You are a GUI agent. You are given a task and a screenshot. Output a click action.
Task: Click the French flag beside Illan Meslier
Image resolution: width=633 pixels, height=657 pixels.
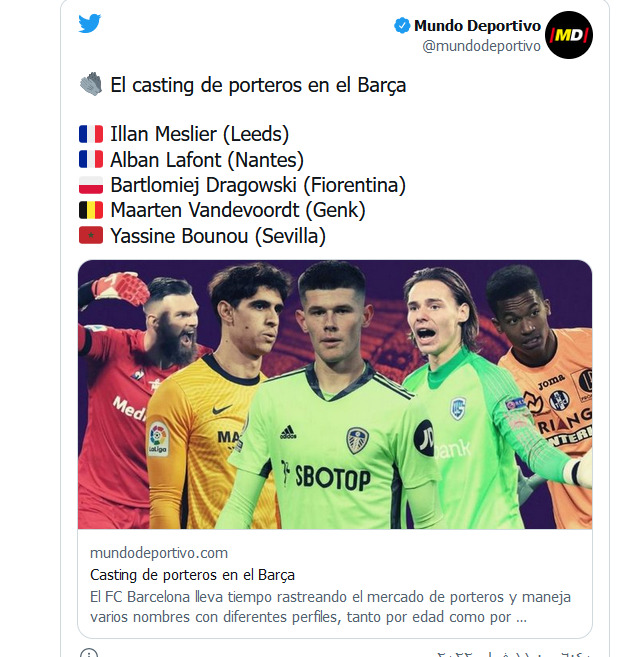[x=90, y=134]
